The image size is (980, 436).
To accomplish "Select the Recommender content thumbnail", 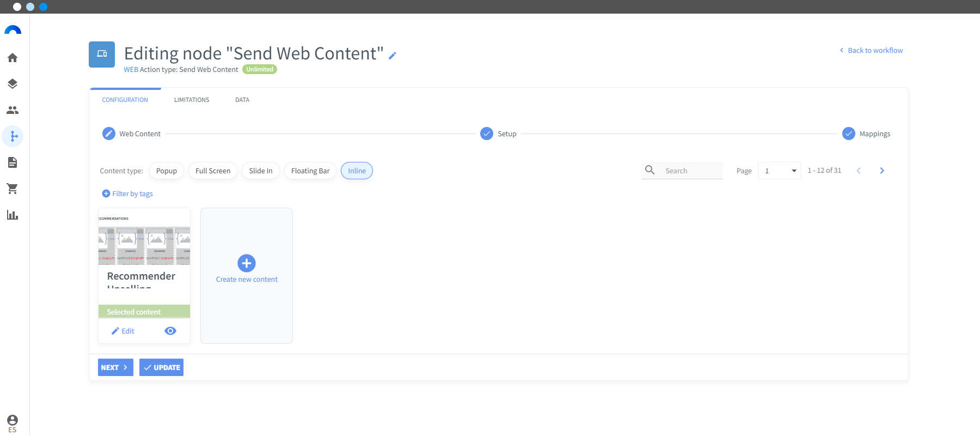I will pos(144,237).
